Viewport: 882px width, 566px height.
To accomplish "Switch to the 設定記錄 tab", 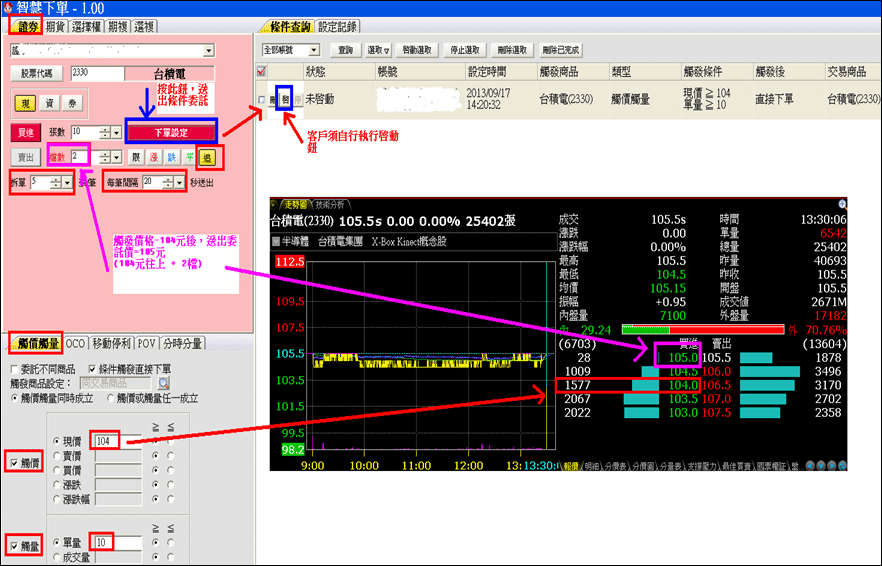I will pos(337,26).
